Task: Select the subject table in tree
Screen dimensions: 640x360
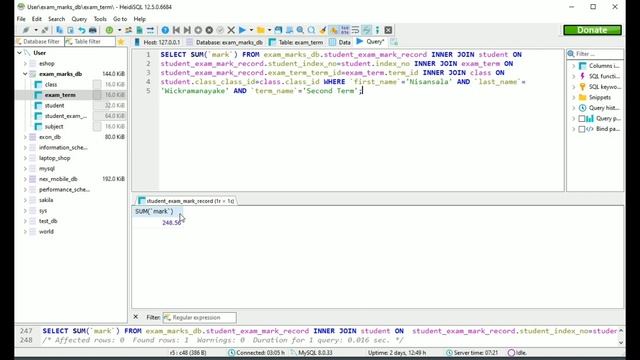Action: [x=54, y=127]
